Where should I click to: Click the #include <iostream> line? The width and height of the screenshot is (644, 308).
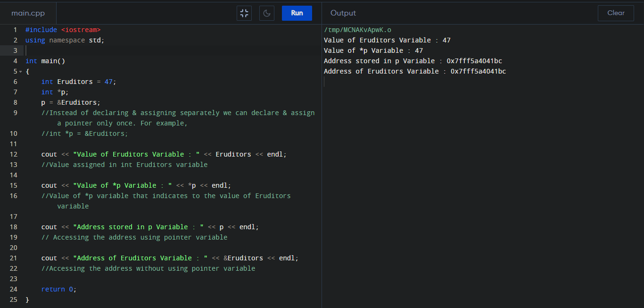63,30
